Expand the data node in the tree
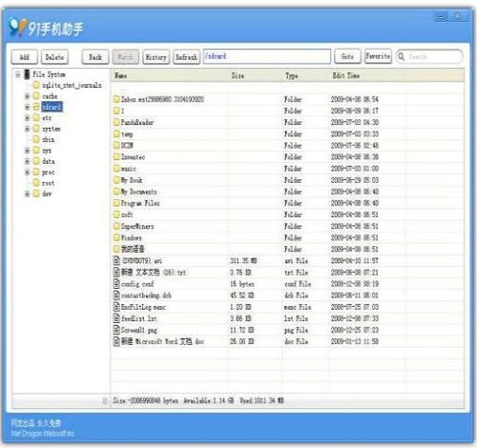Viewport: 477px width, 448px height. point(28,161)
